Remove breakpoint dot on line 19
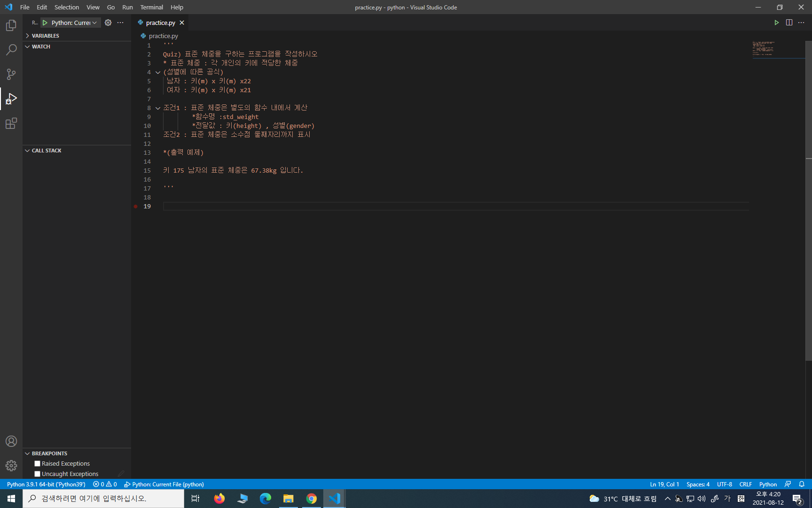 click(x=136, y=206)
